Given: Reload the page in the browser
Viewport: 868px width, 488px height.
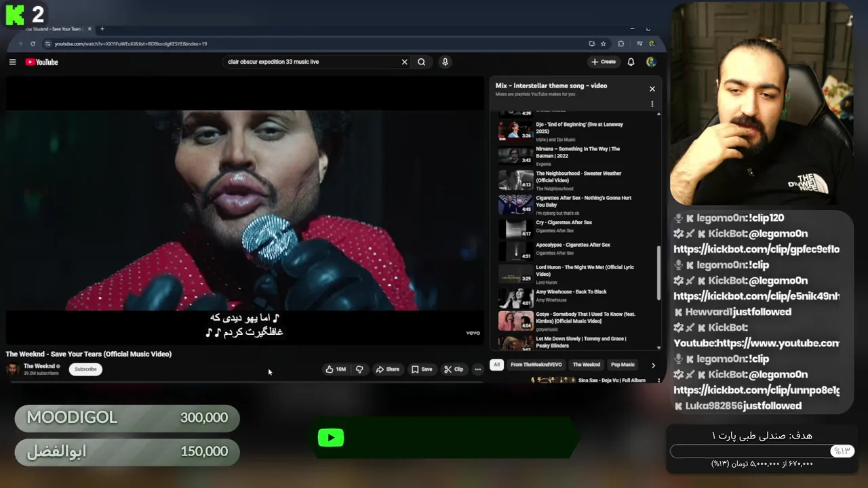Looking at the screenshot, I should click(33, 44).
